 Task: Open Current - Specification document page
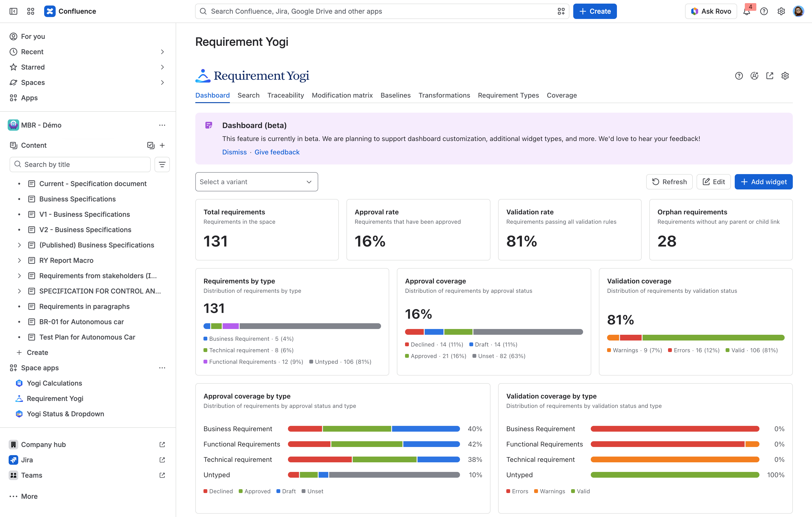coord(93,184)
